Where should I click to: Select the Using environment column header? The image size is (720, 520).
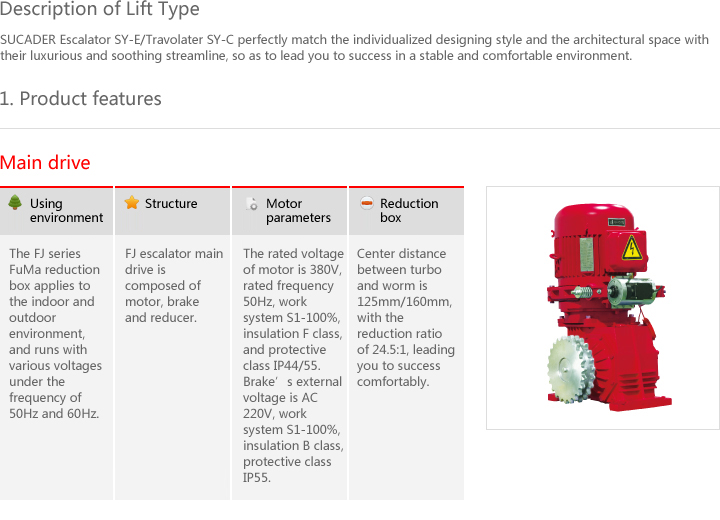[56, 211]
